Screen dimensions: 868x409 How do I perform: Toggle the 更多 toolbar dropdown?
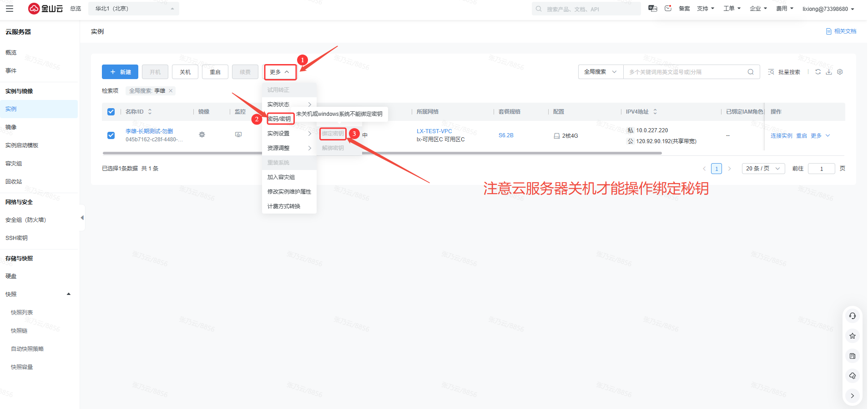tap(280, 72)
